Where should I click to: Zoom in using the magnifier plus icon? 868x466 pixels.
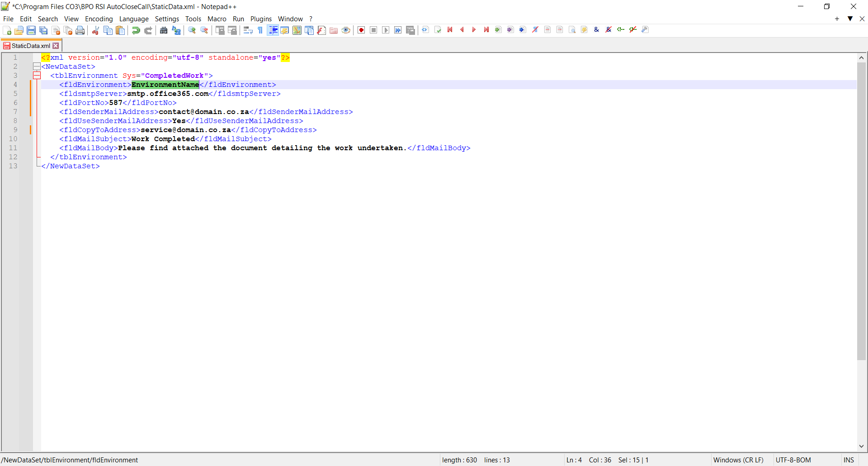click(192, 30)
